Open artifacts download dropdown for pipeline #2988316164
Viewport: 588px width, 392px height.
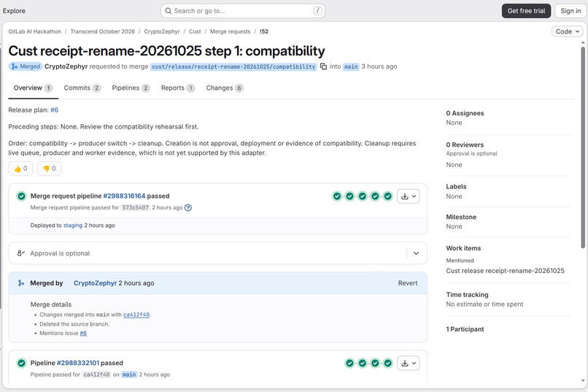[x=409, y=196]
